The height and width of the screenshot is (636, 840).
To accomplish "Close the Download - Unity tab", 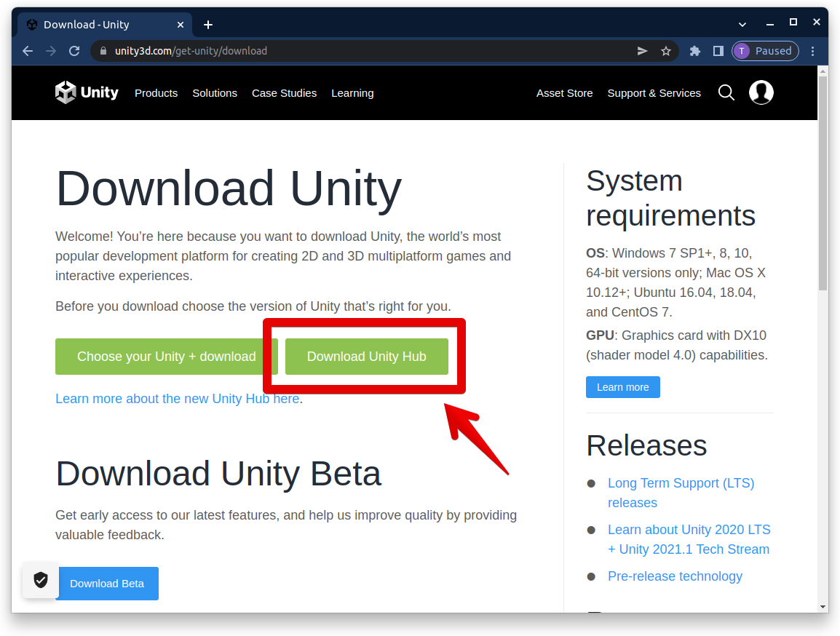I will tap(181, 25).
